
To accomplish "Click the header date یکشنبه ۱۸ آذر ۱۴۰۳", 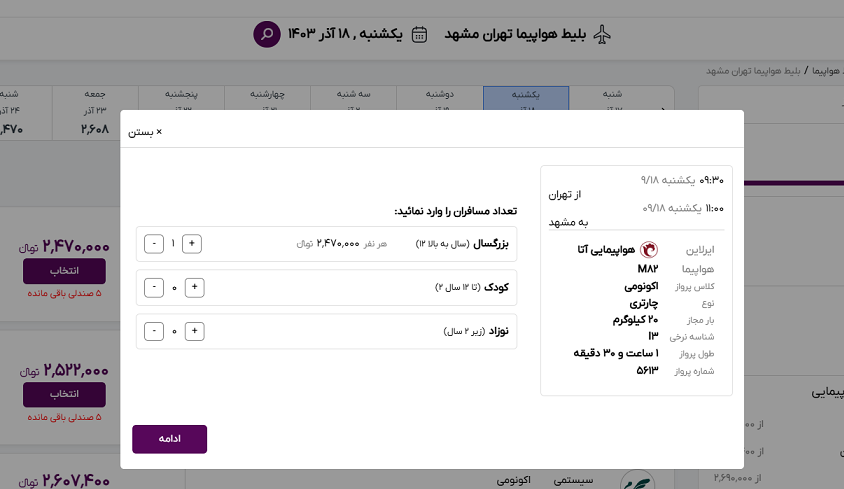I will coord(345,34).
